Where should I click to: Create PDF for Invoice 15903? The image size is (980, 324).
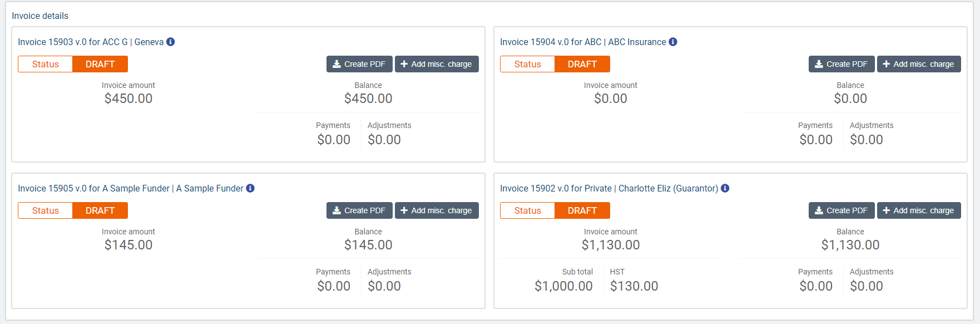coord(359,64)
